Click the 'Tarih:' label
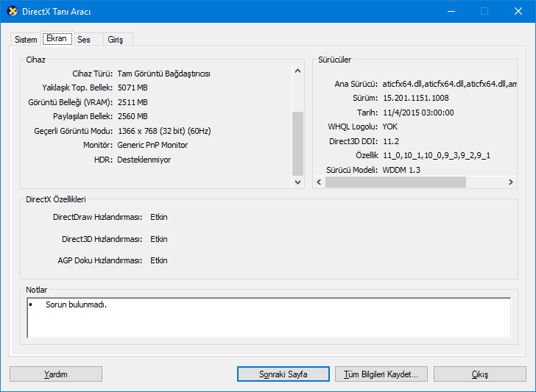This screenshot has height=392, width=536. click(367, 113)
